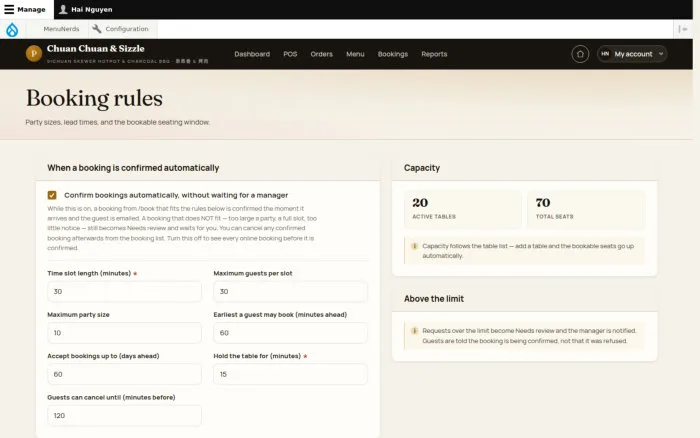
Task: Open the Bookings nav item
Action: click(393, 54)
